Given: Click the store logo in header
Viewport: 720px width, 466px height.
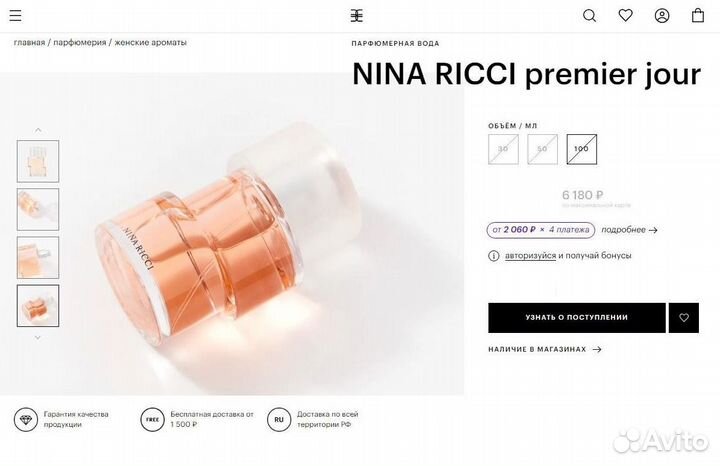Looking at the screenshot, I should point(357,16).
